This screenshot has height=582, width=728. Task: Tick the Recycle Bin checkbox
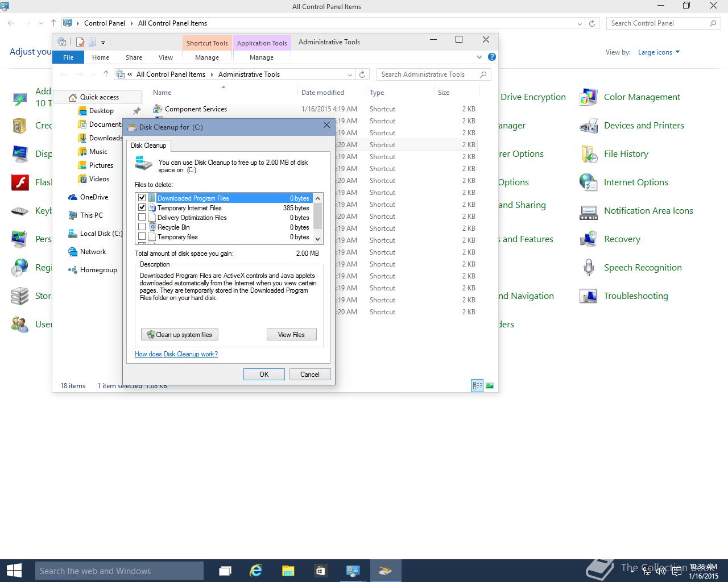coord(142,227)
